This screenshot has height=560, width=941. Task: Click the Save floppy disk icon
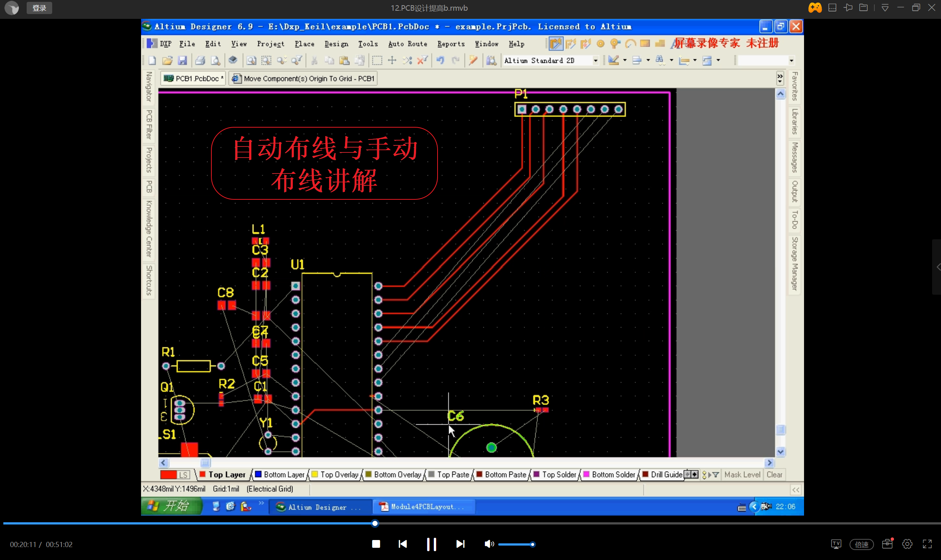(x=183, y=60)
